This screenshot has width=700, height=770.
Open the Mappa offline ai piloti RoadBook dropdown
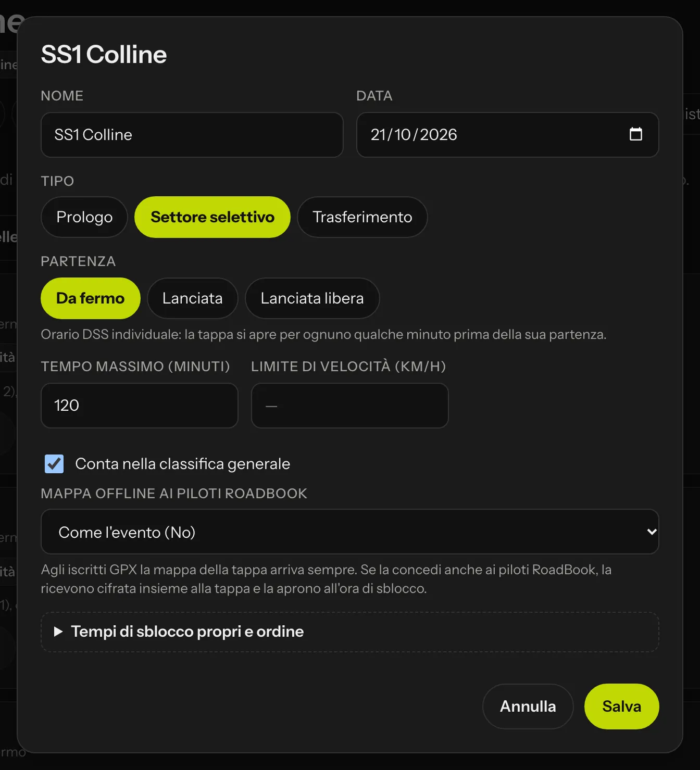(x=350, y=532)
